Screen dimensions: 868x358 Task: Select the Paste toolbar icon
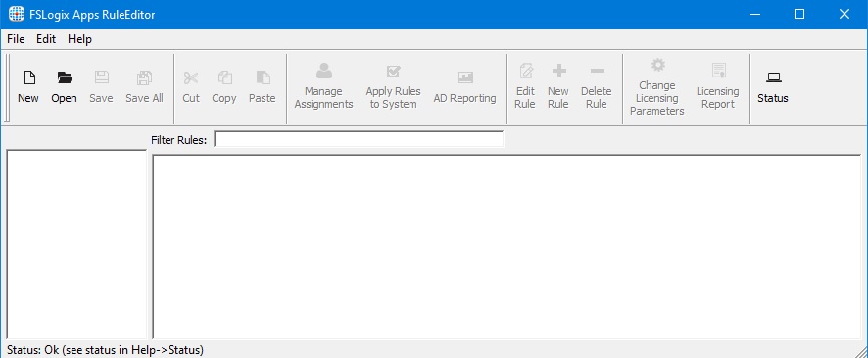(263, 78)
